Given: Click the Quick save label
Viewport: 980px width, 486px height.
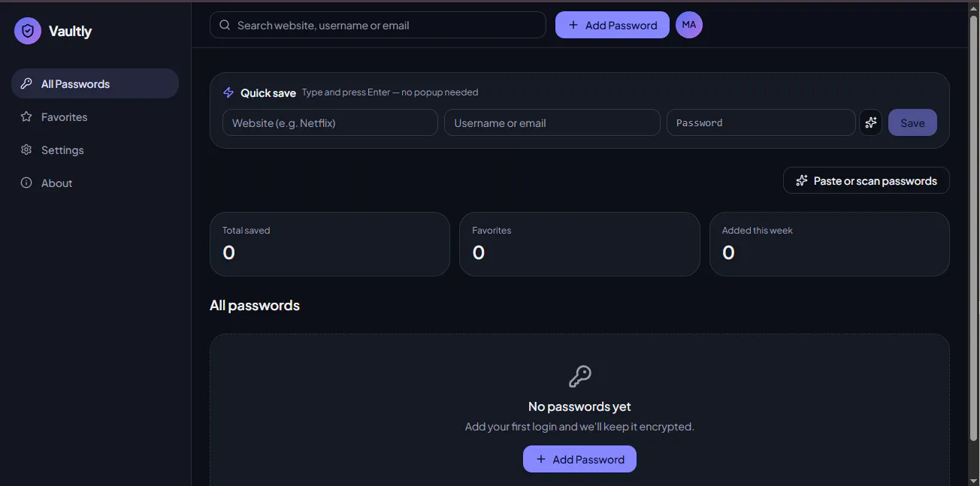Looking at the screenshot, I should 268,92.
